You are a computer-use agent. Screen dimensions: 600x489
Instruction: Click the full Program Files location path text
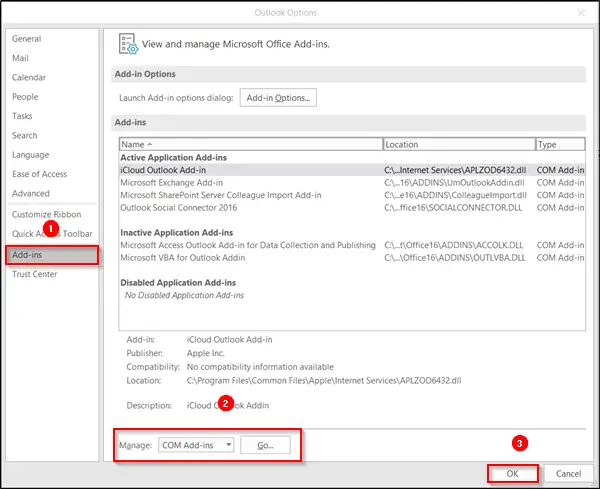point(324,381)
